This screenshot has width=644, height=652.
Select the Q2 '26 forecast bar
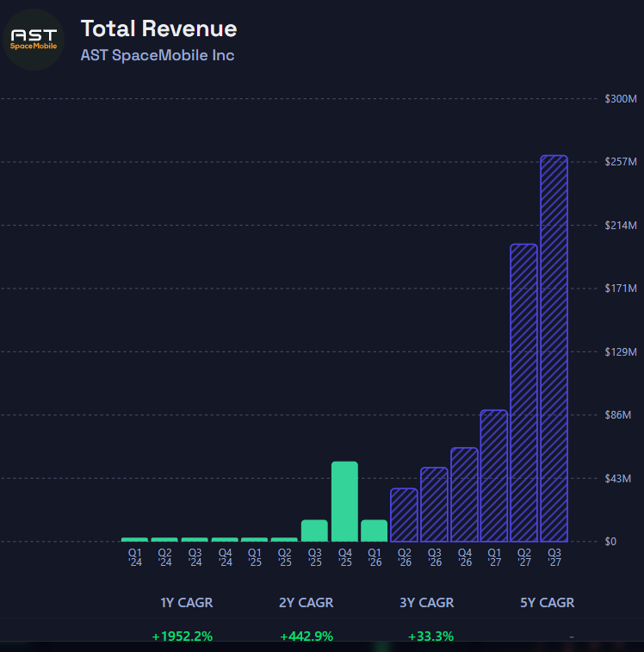pyautogui.click(x=404, y=515)
